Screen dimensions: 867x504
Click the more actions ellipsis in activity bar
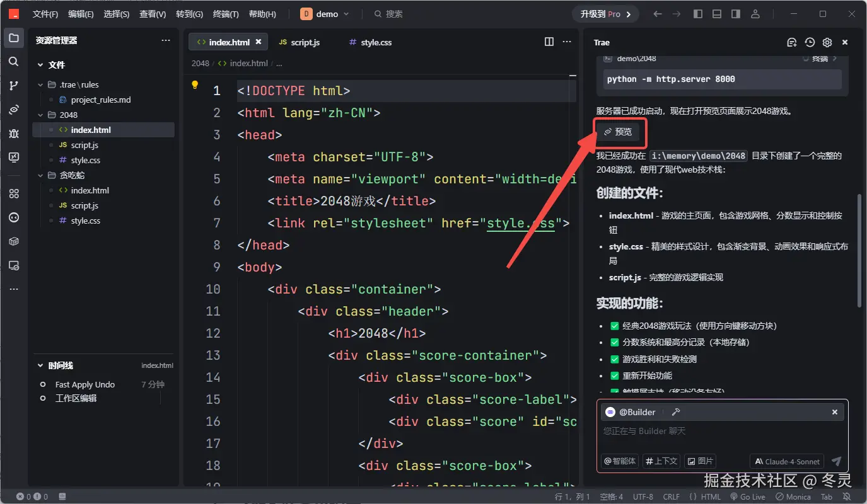point(13,289)
